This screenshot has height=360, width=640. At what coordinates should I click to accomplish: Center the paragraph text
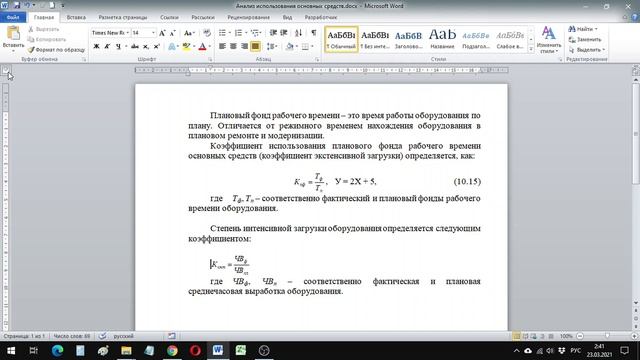(x=233, y=47)
